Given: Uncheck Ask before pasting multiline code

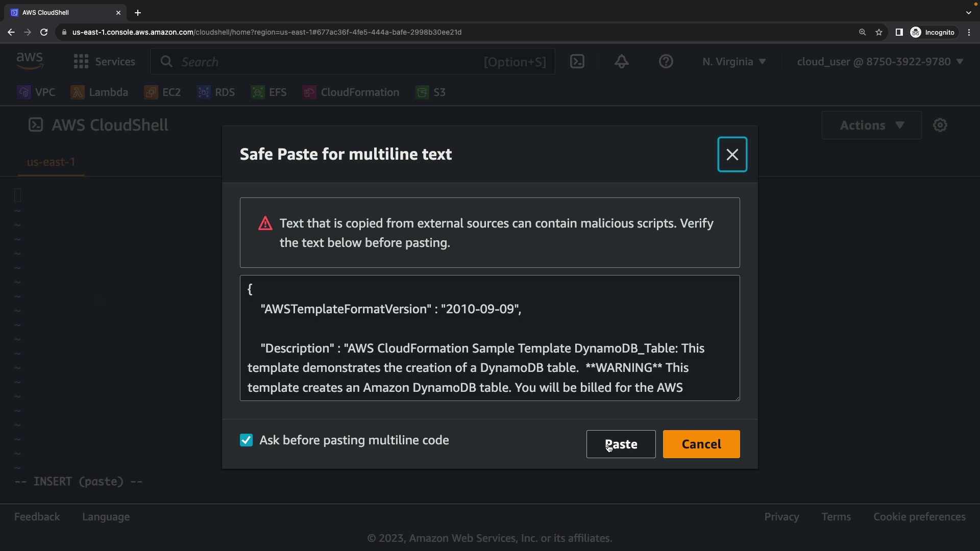Looking at the screenshot, I should pos(246,440).
